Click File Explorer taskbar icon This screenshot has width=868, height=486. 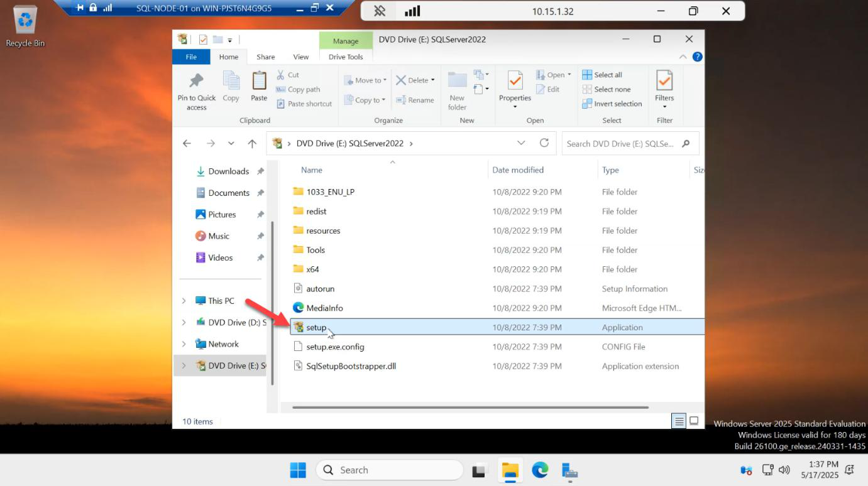coord(510,470)
